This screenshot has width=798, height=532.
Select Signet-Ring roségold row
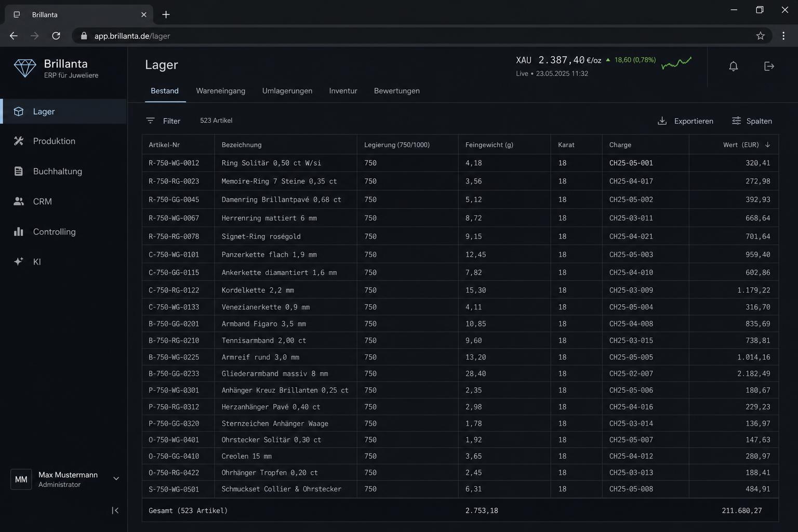[460, 236]
